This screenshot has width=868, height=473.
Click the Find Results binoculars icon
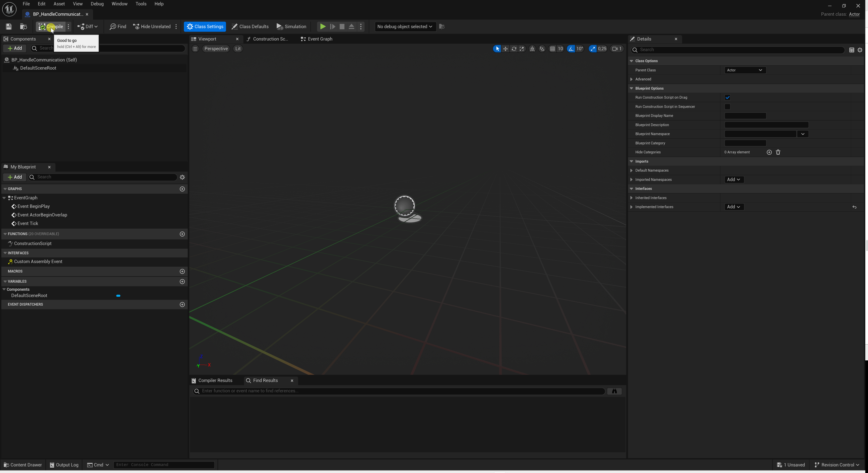coord(614,391)
